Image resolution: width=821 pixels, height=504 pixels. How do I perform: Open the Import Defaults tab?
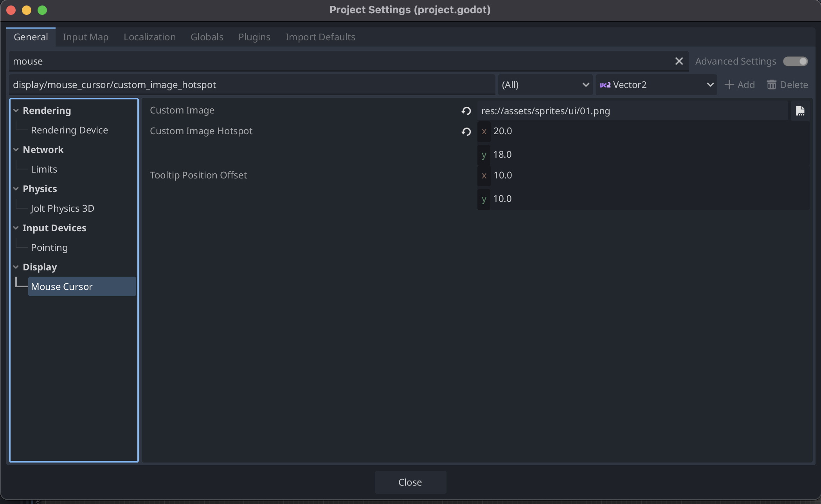point(320,37)
